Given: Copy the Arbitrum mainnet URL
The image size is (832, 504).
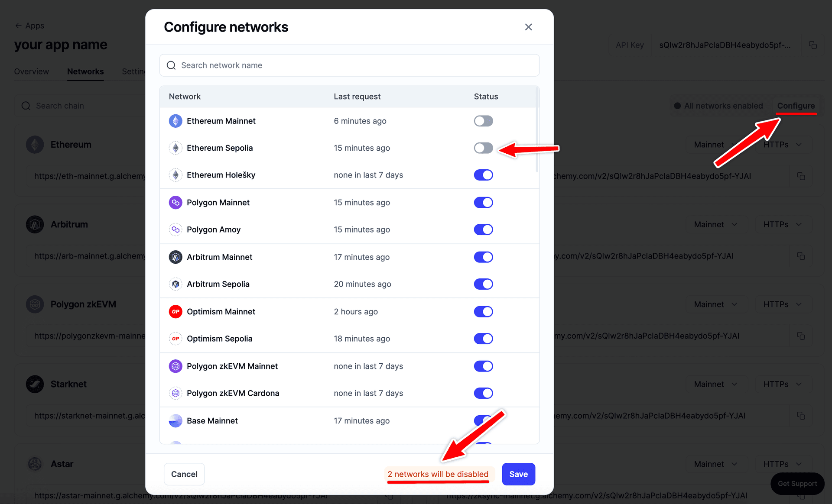Looking at the screenshot, I should tap(801, 256).
